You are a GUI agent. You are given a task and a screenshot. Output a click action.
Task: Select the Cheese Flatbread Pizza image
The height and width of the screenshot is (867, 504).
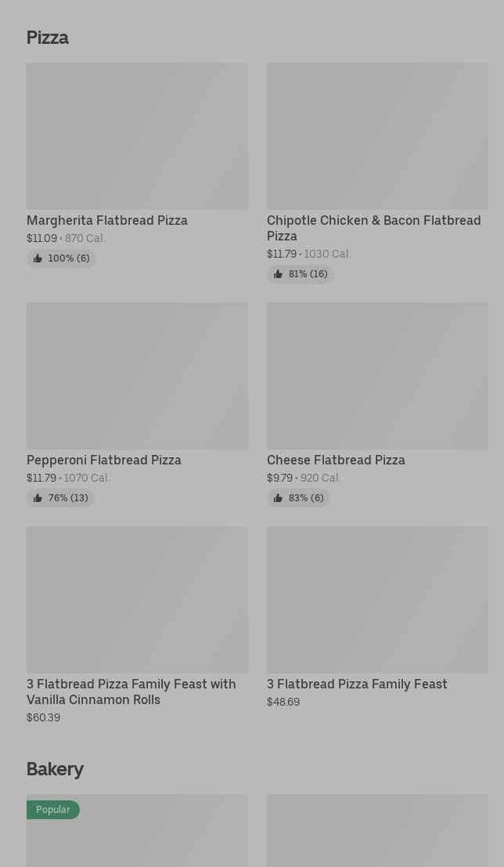click(377, 376)
